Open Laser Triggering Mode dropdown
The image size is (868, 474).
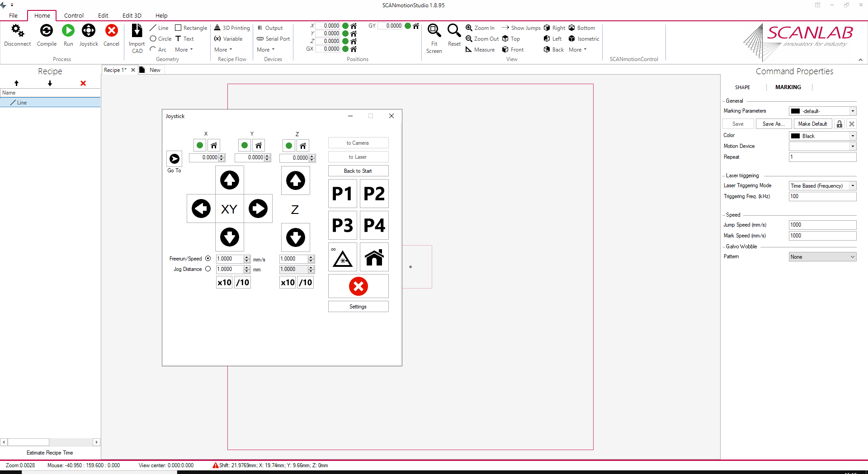click(x=823, y=186)
